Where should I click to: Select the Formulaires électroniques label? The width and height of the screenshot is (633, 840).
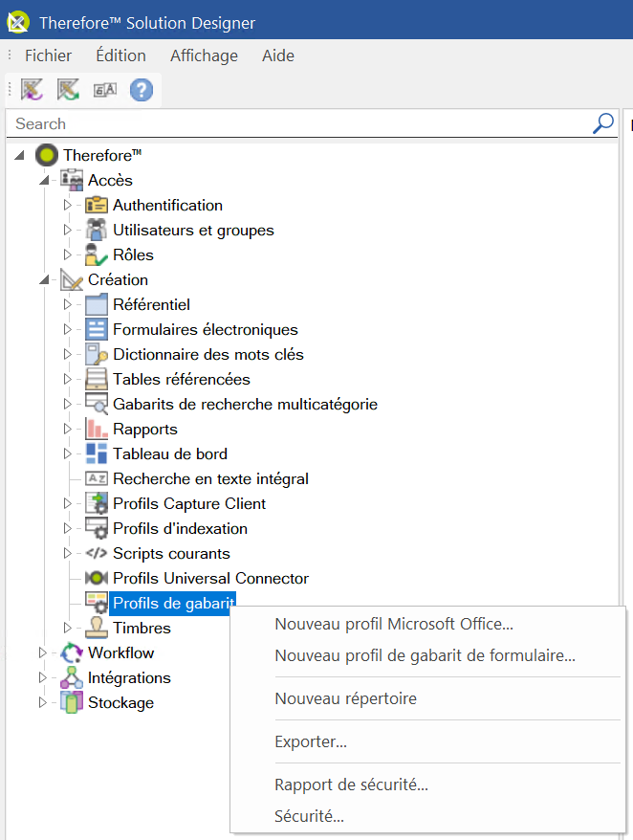[x=206, y=329]
